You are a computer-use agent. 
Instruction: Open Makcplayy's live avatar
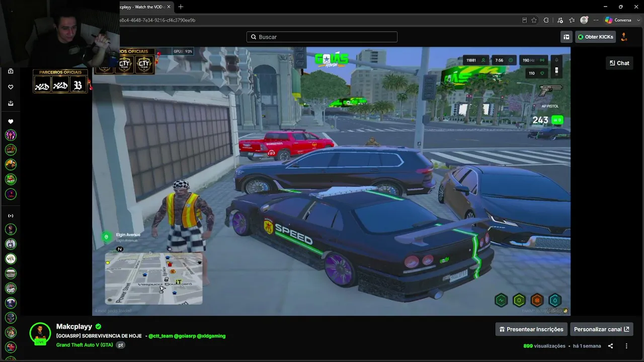[x=40, y=333]
